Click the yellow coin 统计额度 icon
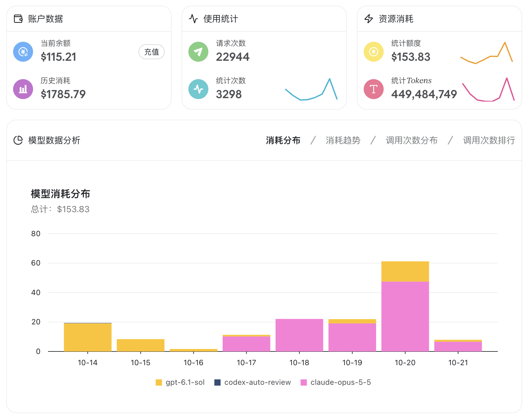Image resolution: width=529 pixels, height=420 pixels. point(374,52)
